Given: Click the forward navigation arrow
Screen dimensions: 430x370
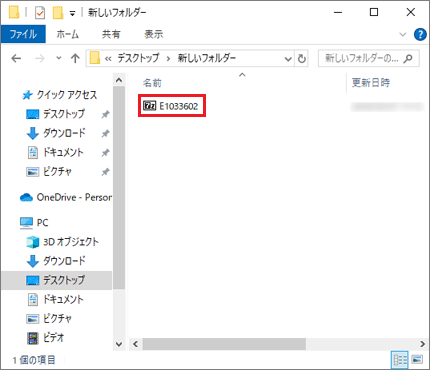Looking at the screenshot, I should [x=40, y=59].
